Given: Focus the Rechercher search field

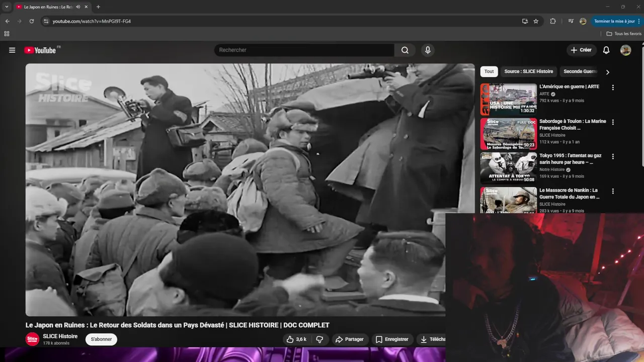Looking at the screenshot, I should [304, 50].
